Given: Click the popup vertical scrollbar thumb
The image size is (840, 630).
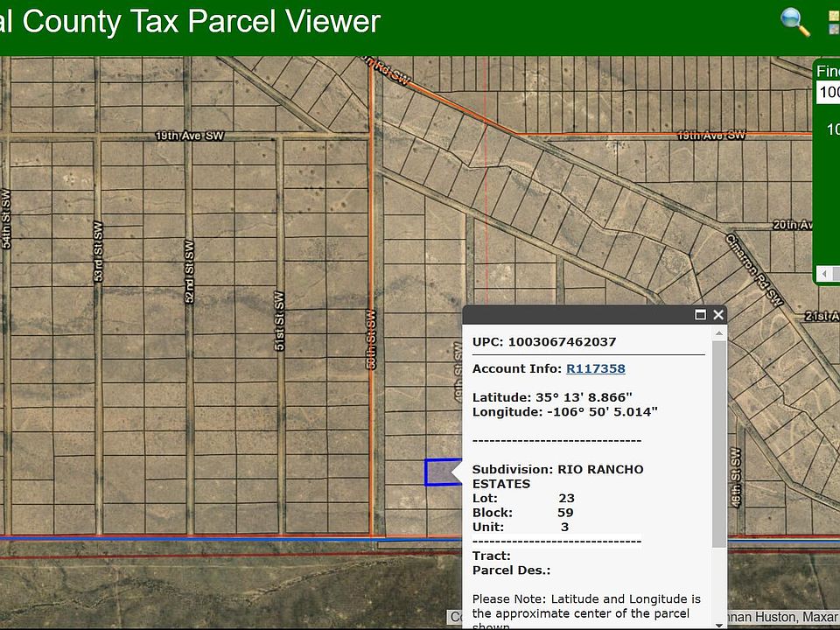Looking at the screenshot, I should pyautogui.click(x=719, y=443).
